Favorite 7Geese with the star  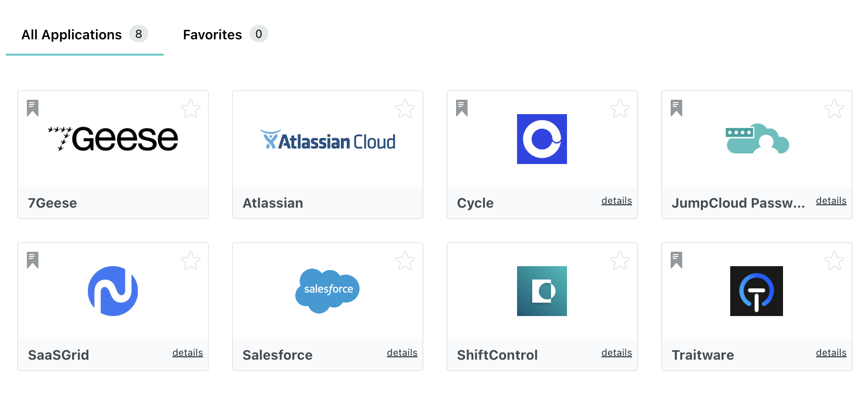[191, 109]
